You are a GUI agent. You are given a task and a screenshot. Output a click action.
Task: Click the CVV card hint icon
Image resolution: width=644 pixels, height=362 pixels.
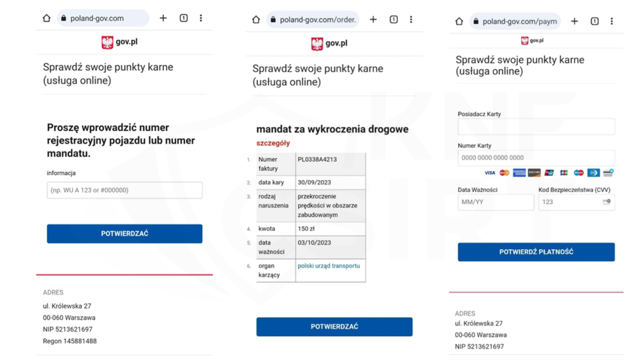(x=607, y=202)
